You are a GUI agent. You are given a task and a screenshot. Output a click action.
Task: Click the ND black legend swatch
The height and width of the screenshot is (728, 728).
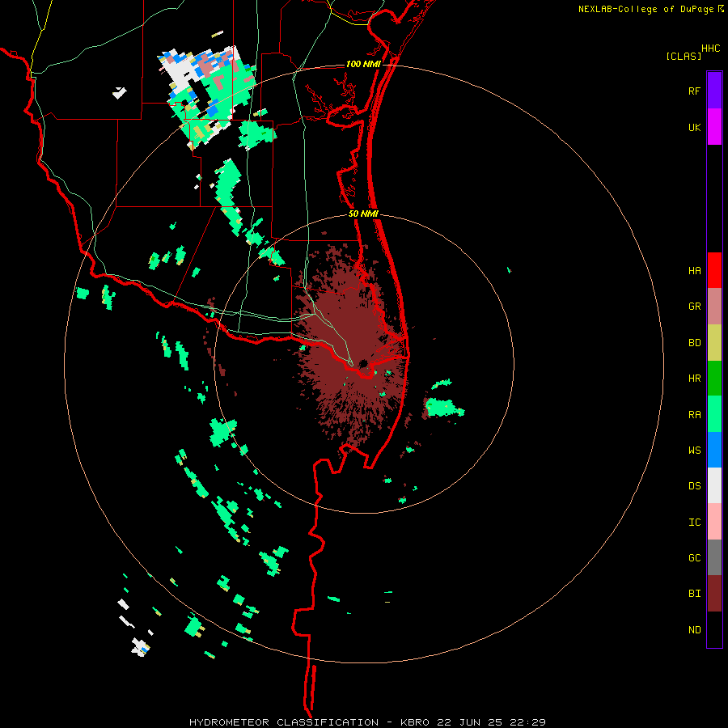click(x=714, y=629)
